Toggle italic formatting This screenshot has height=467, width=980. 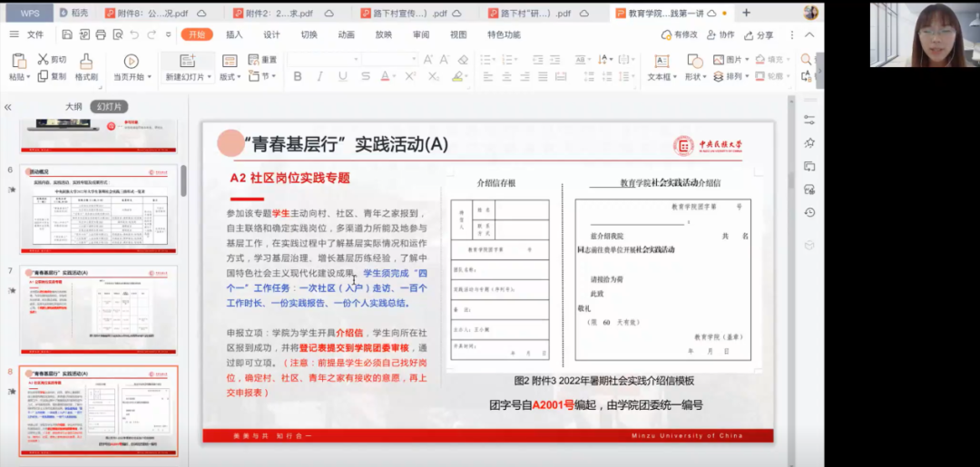[x=318, y=77]
